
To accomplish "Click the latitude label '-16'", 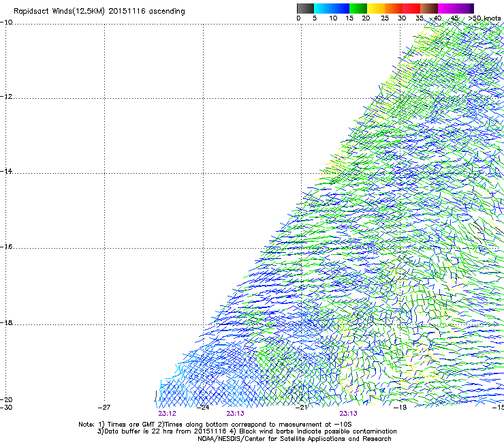I will point(6,247).
